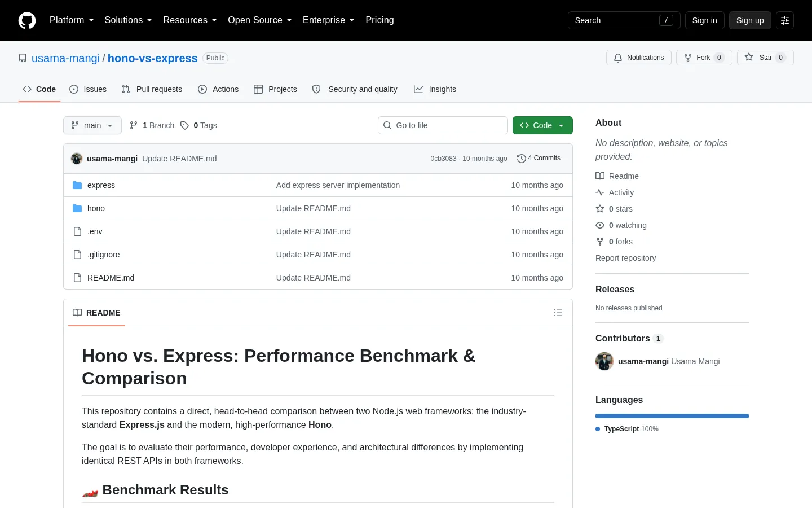
Task: Click the magnifier icon in Go to file
Action: pyautogui.click(x=387, y=125)
